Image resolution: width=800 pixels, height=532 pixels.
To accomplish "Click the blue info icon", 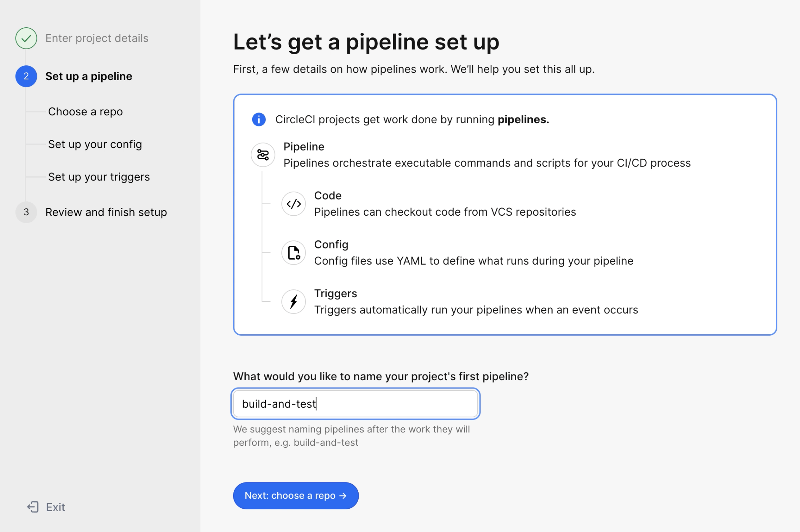I will (259, 119).
